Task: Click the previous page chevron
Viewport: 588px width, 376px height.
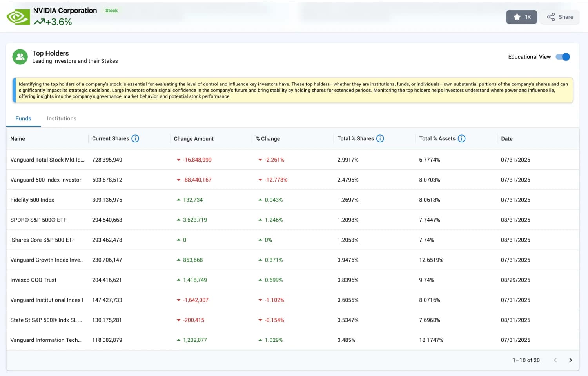Action: coord(555,360)
